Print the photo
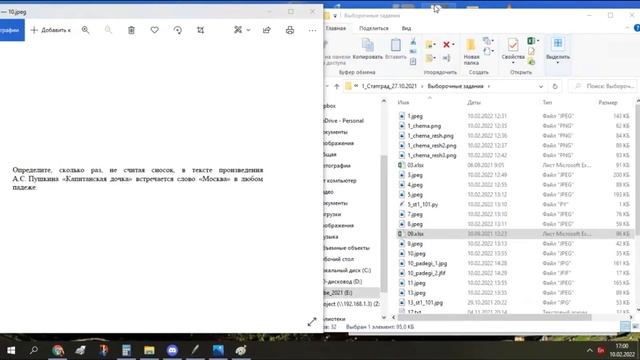The width and height of the screenshot is (640, 360). [290, 30]
